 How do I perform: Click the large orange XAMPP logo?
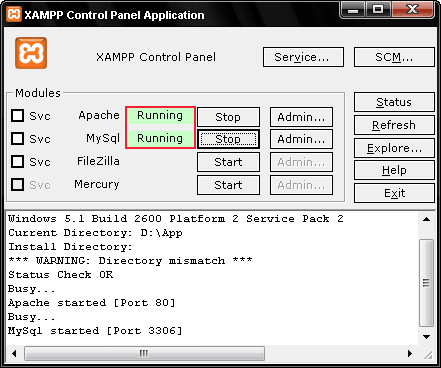point(31,53)
